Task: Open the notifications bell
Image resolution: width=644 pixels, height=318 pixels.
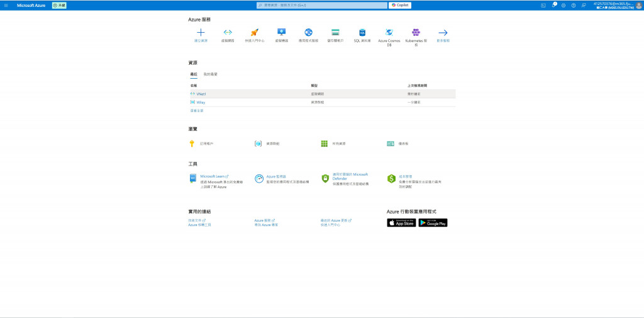Action: click(553, 5)
